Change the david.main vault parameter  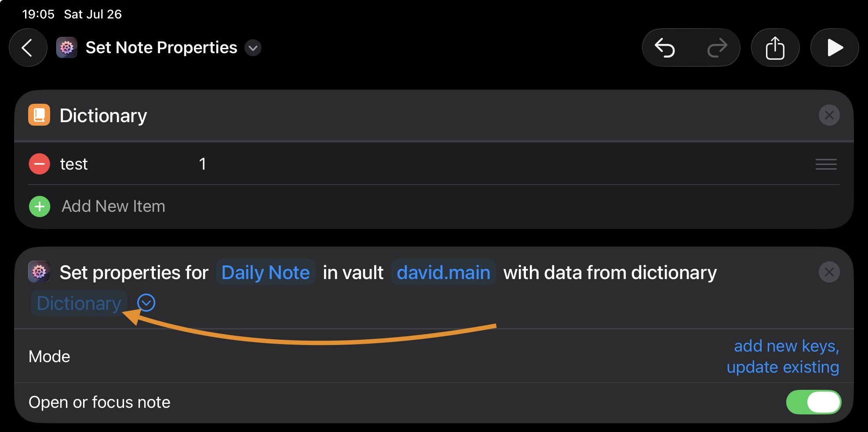click(443, 272)
